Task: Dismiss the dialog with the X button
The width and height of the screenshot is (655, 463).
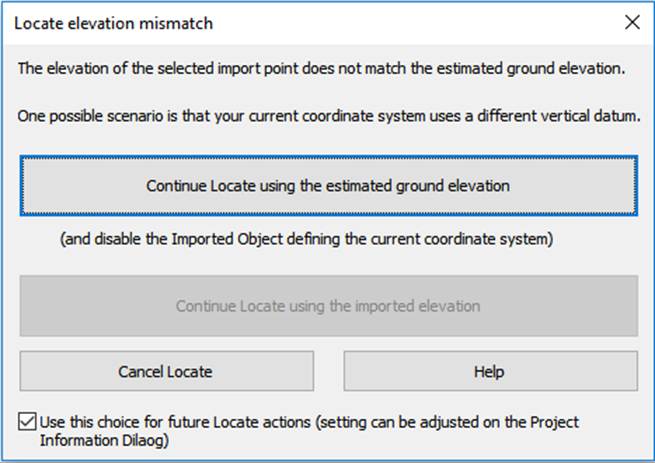Action: point(631,22)
